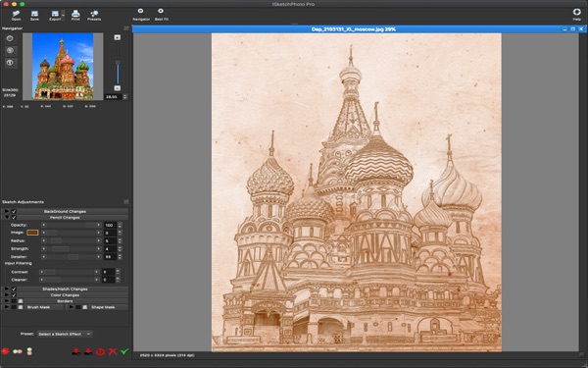This screenshot has height=368, width=588.
Task: Undock the Sketch Adjustments panel float icon
Action: pos(126,202)
